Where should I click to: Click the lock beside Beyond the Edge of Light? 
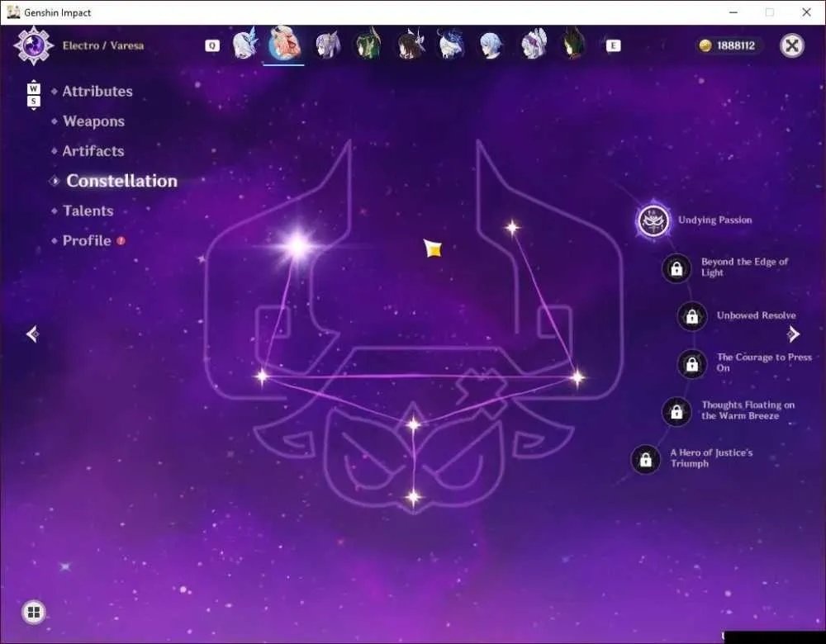pyautogui.click(x=676, y=268)
